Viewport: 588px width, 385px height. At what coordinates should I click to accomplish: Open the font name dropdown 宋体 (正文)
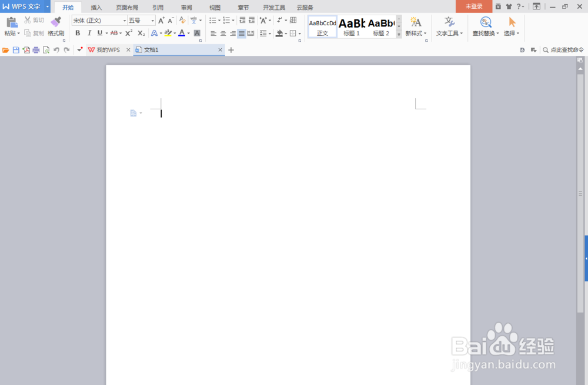(125, 21)
